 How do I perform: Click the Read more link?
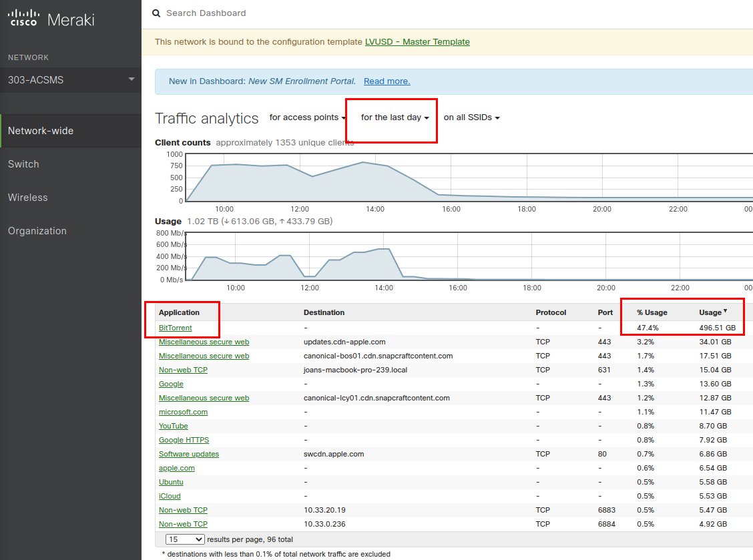point(387,81)
